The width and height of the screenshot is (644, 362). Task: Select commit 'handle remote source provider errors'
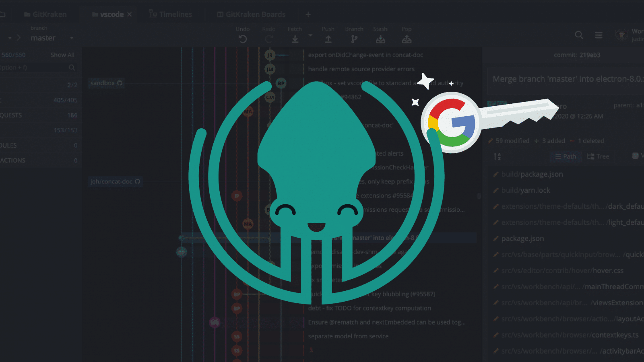(x=361, y=69)
